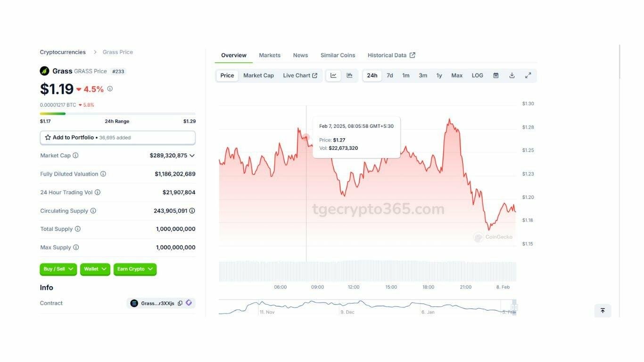Toggle LOG scale on chart
Viewport: 644px width, 362px height.
pos(478,75)
